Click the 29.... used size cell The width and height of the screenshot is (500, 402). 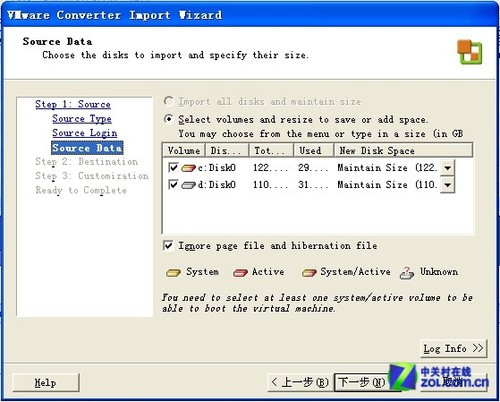[313, 168]
